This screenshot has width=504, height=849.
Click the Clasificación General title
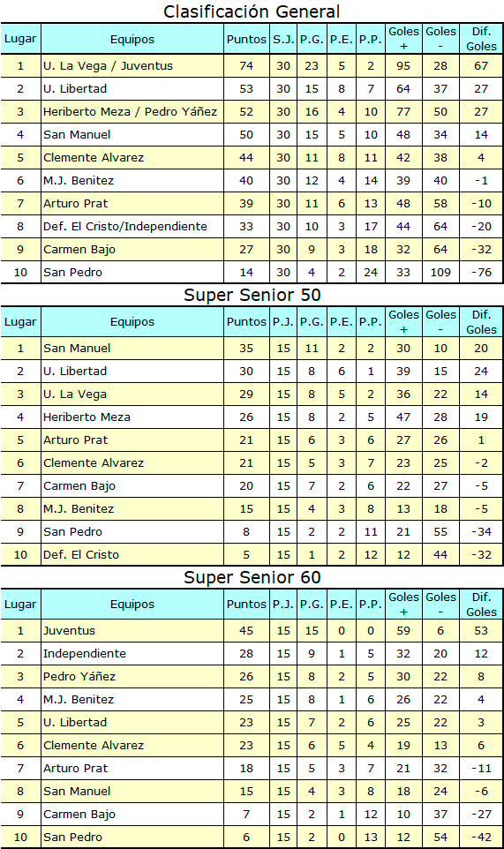point(252,11)
